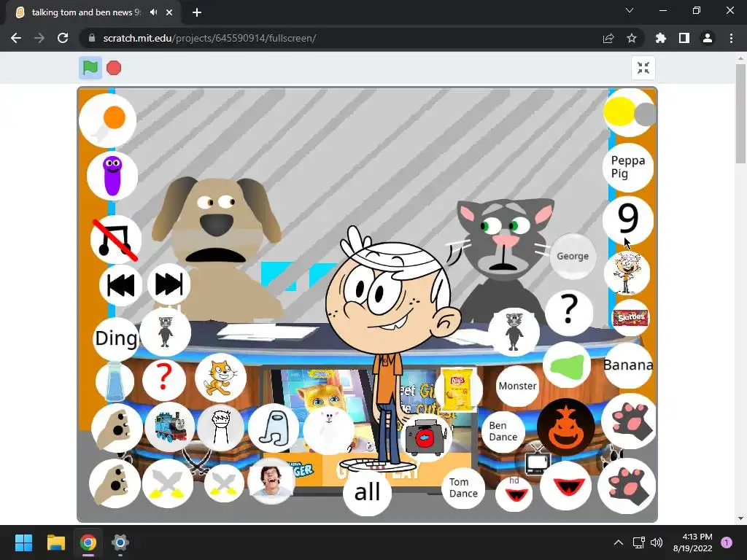This screenshot has width=747, height=560.
Task: Click the gray Tom figure near question mark
Action: tap(514, 332)
